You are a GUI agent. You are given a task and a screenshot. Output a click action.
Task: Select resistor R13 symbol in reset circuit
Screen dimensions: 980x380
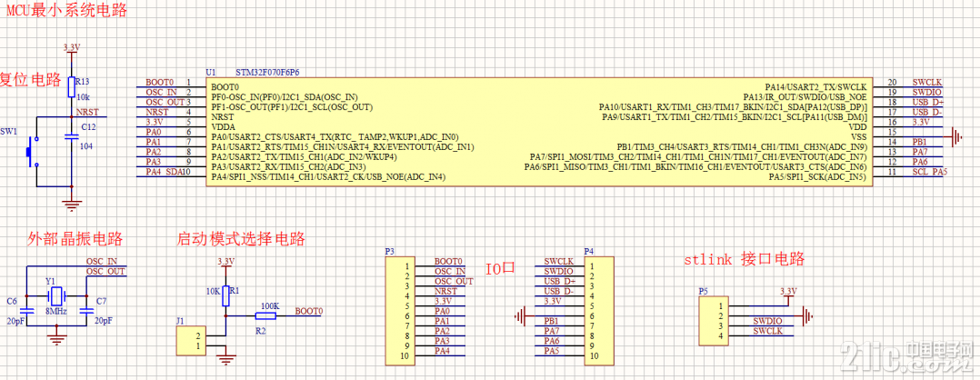[x=71, y=87]
